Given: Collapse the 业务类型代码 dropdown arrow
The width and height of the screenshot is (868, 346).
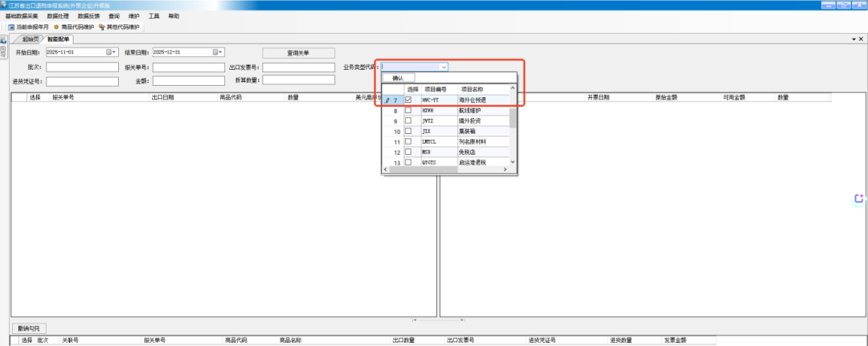Looking at the screenshot, I should 444,67.
